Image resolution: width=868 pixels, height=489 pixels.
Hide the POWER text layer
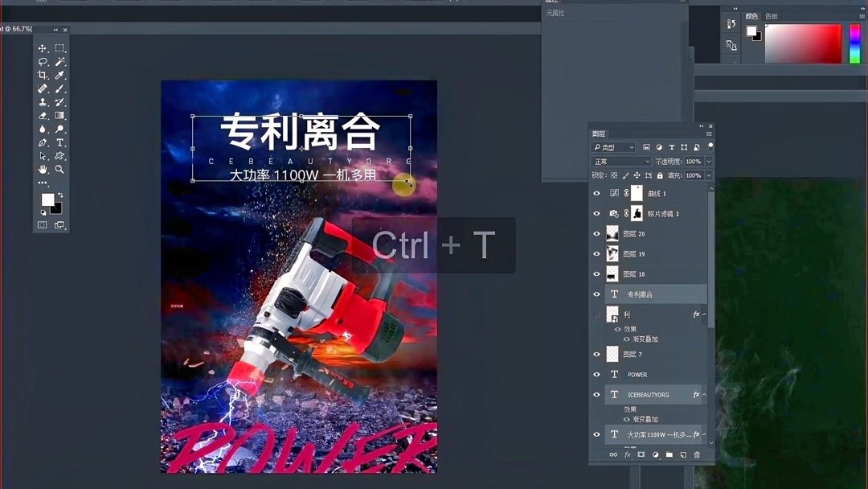tap(595, 374)
